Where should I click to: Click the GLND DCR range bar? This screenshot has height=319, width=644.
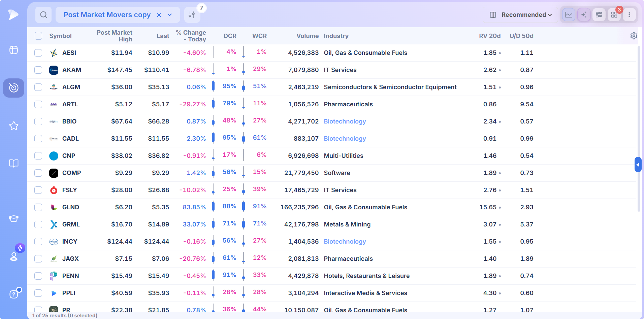(x=213, y=207)
